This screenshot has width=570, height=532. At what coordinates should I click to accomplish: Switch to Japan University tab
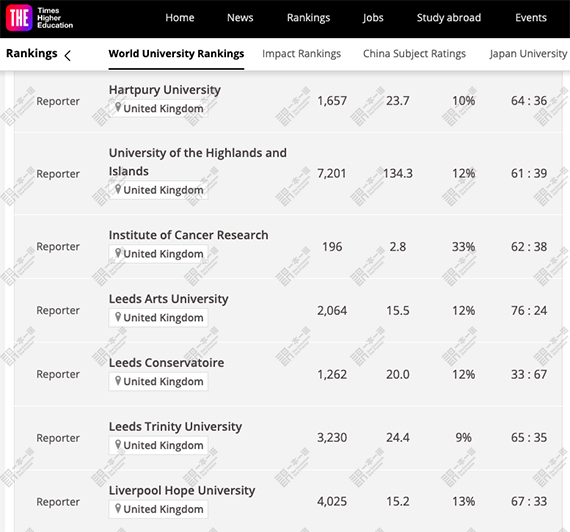tap(528, 54)
